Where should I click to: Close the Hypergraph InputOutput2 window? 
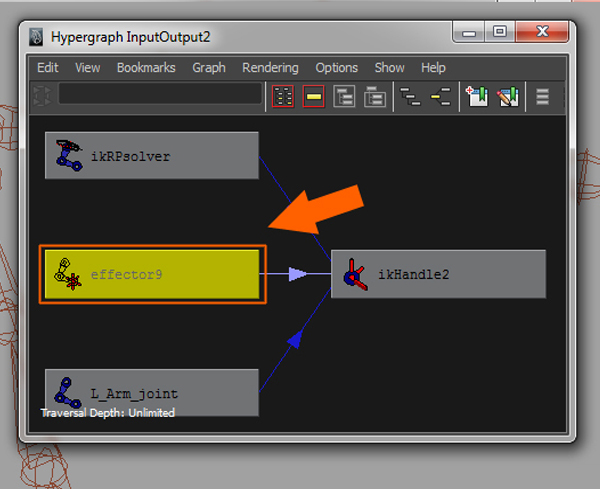pyautogui.click(x=542, y=31)
